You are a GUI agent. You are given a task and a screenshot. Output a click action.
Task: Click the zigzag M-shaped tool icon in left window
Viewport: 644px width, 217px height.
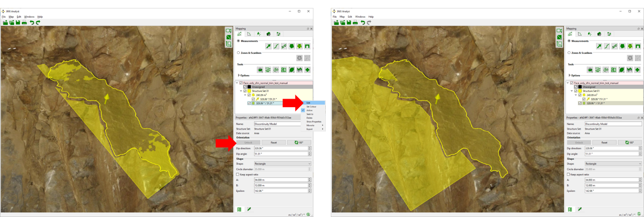pos(299,70)
